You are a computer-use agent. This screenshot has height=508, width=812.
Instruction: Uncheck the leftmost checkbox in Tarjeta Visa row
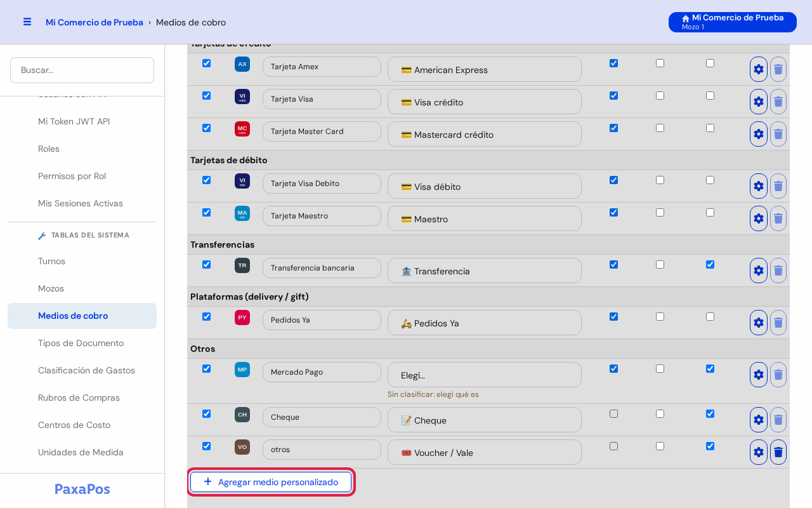click(x=206, y=96)
